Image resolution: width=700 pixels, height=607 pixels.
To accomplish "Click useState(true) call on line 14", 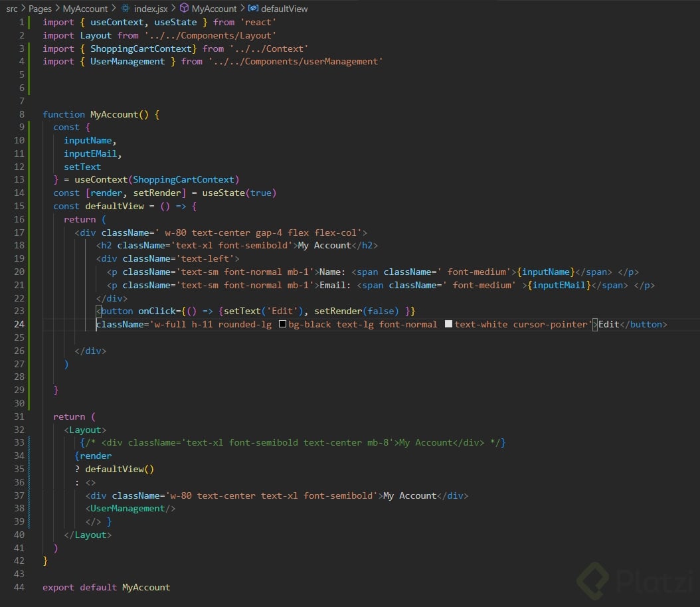I will pyautogui.click(x=239, y=193).
